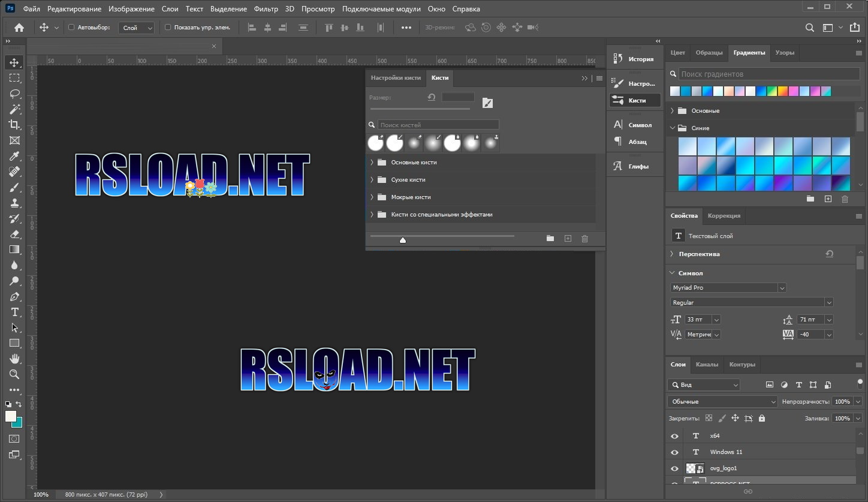The width and height of the screenshot is (868, 502).
Task: Click the brush size slider handle
Action: pos(403,239)
